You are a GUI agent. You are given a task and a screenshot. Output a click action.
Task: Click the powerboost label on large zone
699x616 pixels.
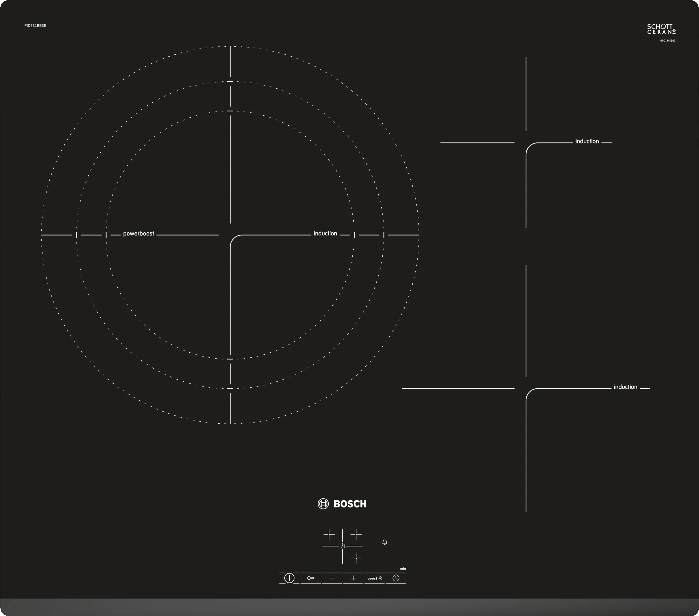point(139,234)
